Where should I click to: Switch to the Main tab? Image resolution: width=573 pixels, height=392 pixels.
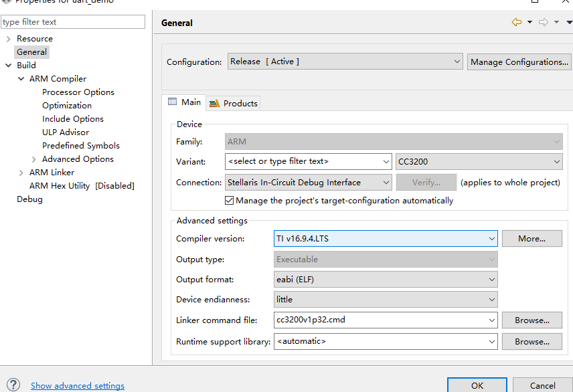point(184,102)
